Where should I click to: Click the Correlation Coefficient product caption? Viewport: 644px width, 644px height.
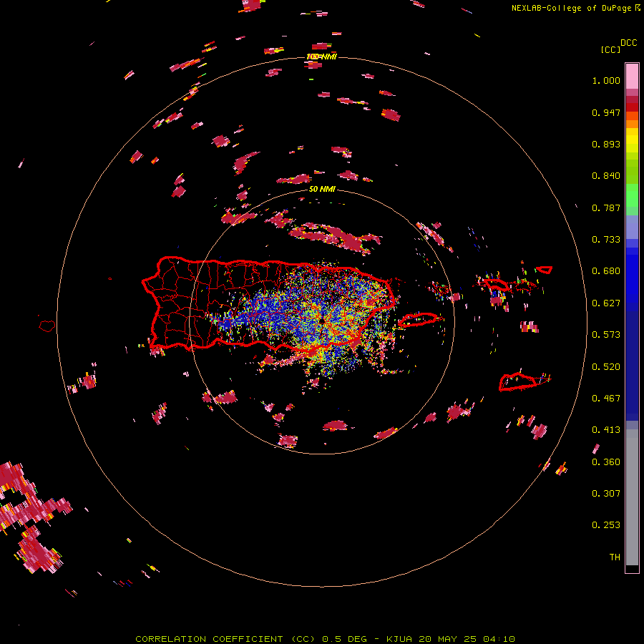[x=325, y=639]
